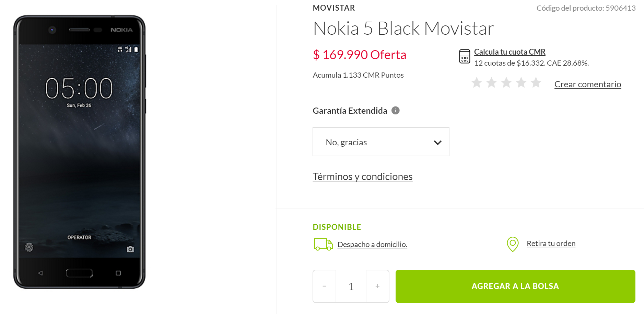Click the Nokia 5 phone image
Screen dimensions: 644x314
[x=79, y=152]
